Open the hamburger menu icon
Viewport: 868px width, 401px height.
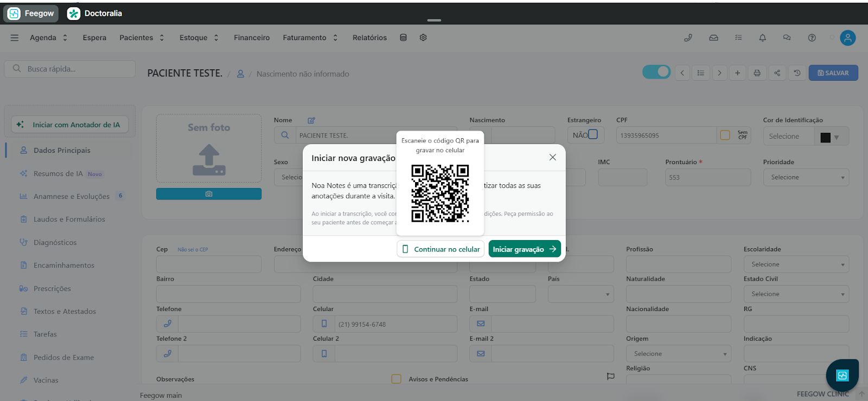pos(15,38)
